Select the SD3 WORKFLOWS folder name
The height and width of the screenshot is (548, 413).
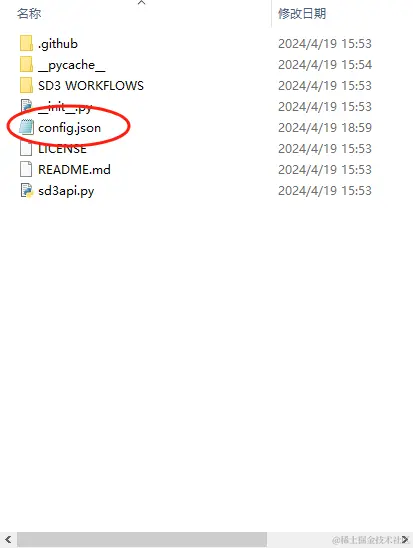pos(91,86)
